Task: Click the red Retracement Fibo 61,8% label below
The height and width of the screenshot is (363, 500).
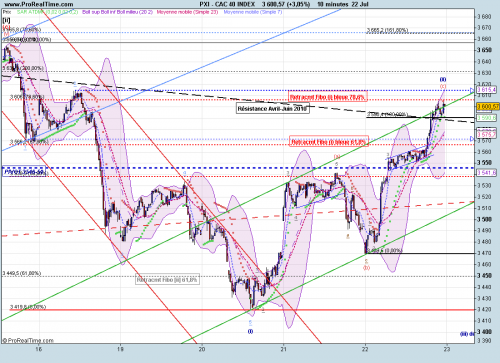Action: 329,142
